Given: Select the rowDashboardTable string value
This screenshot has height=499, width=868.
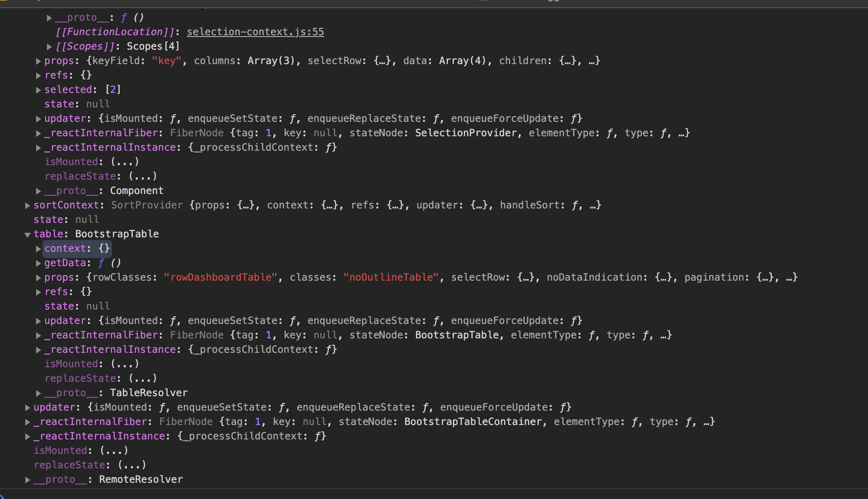Looking at the screenshot, I should 220,277.
